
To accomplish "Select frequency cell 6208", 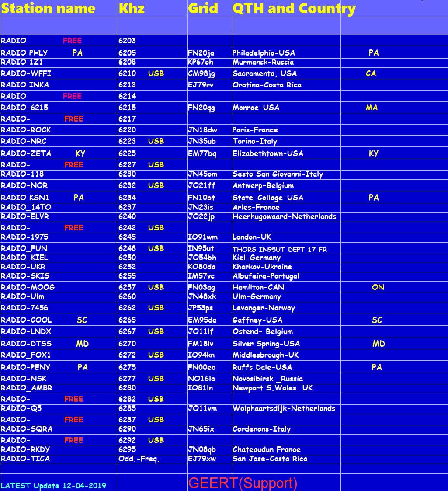I will [127, 62].
